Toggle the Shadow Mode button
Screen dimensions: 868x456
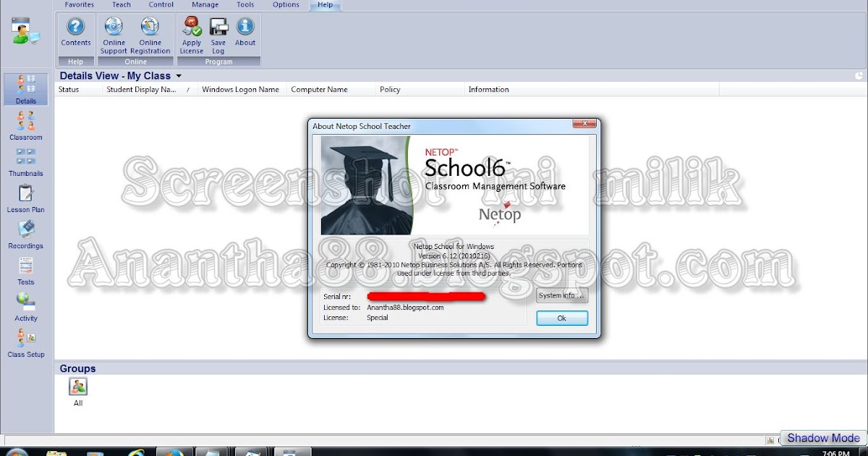[x=823, y=438]
